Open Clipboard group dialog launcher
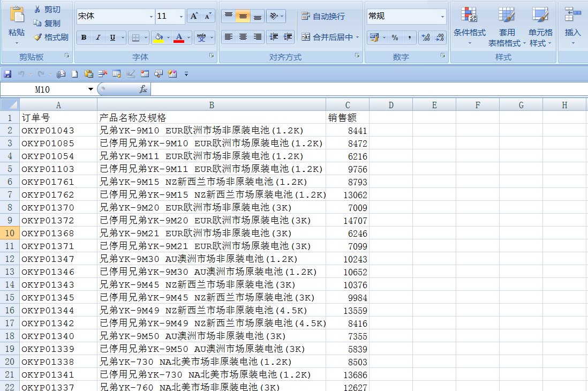Image resolution: width=588 pixels, height=391 pixels. (x=67, y=56)
